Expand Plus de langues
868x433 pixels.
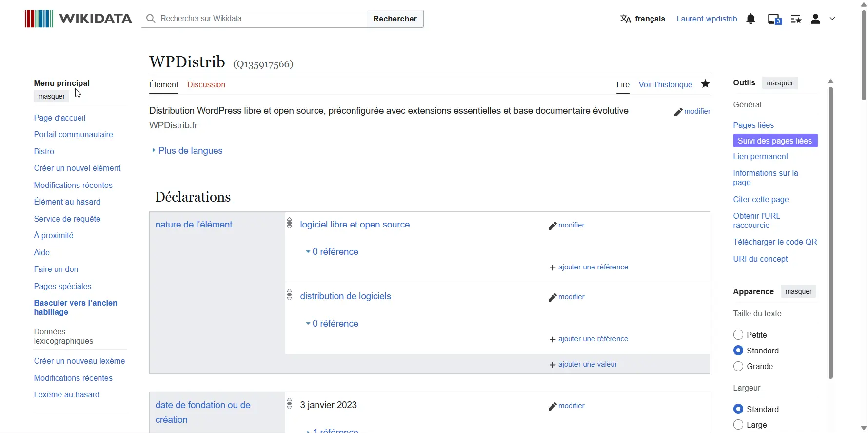click(187, 151)
